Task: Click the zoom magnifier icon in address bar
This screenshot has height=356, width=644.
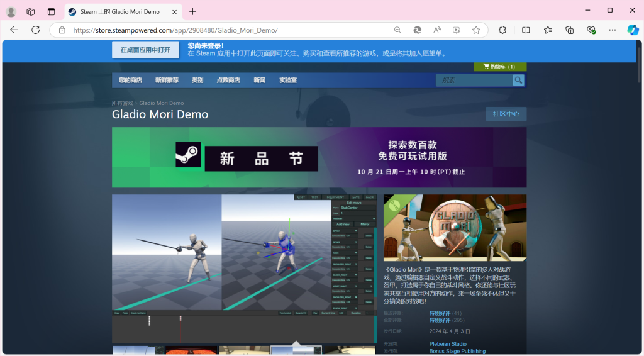Action: tap(397, 30)
